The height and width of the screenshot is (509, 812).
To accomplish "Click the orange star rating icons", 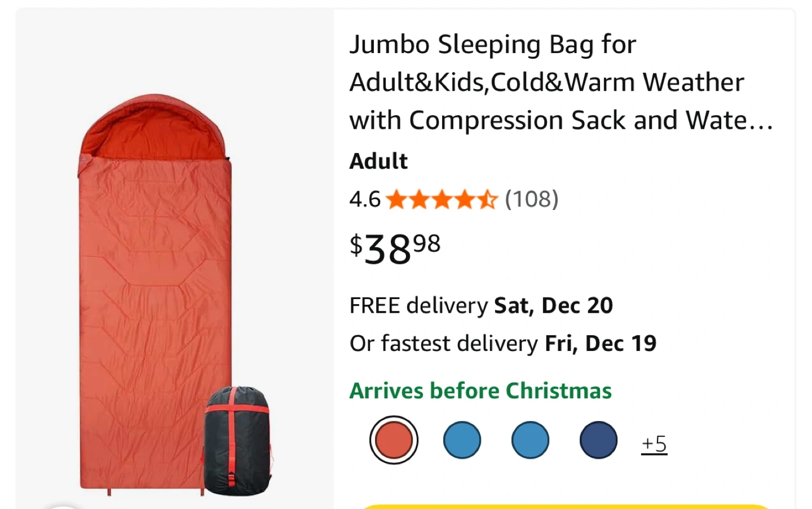I will coord(442,199).
